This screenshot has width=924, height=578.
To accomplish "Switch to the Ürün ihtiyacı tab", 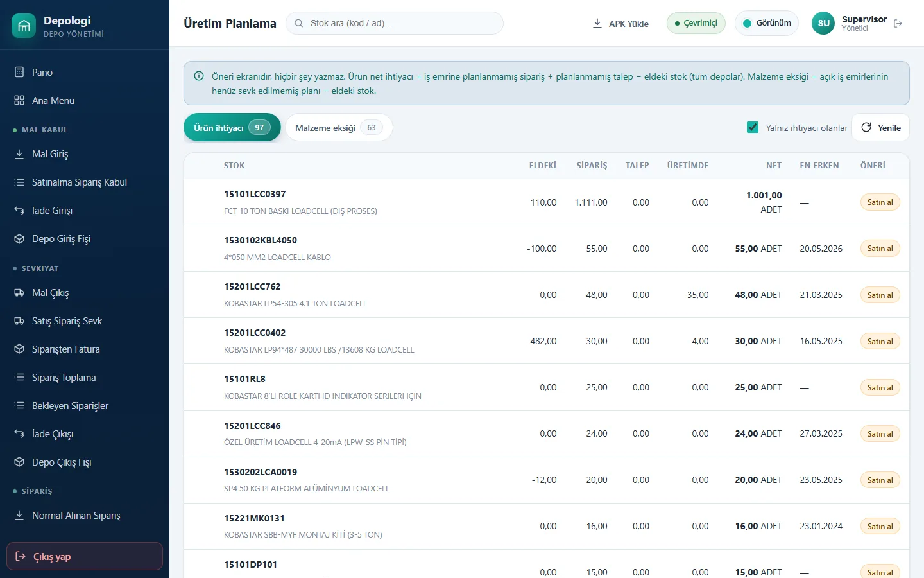I will [x=232, y=127].
